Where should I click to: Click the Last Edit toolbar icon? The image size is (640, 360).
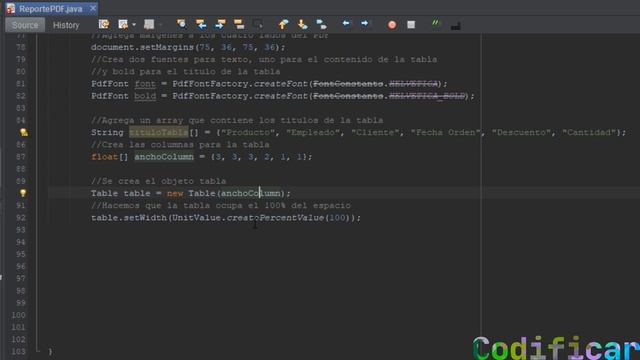click(x=104, y=24)
